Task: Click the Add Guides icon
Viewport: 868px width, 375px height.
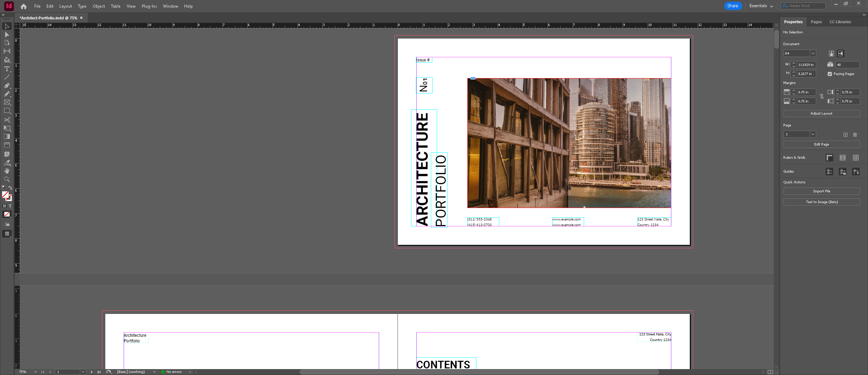Action: 829,172
